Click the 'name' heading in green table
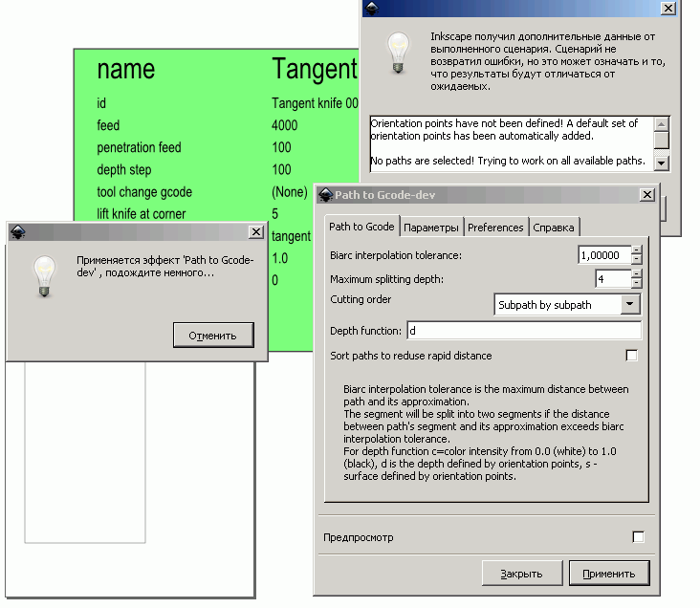 pos(126,69)
